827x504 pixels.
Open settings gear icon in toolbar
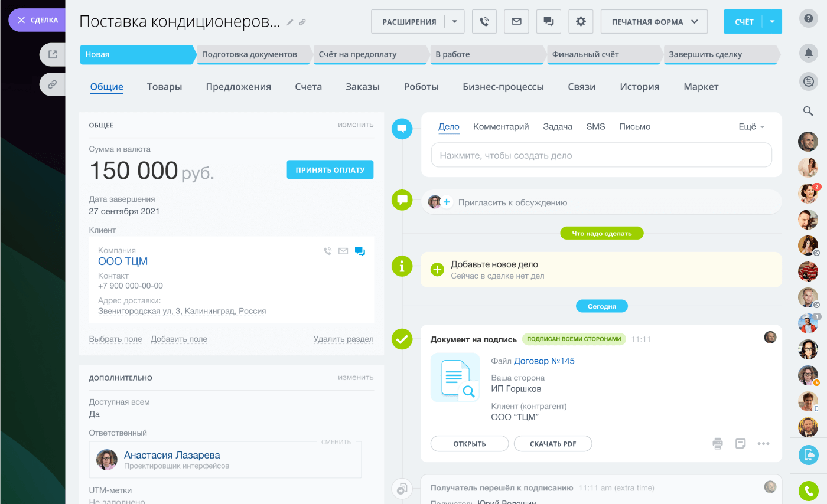tap(581, 22)
